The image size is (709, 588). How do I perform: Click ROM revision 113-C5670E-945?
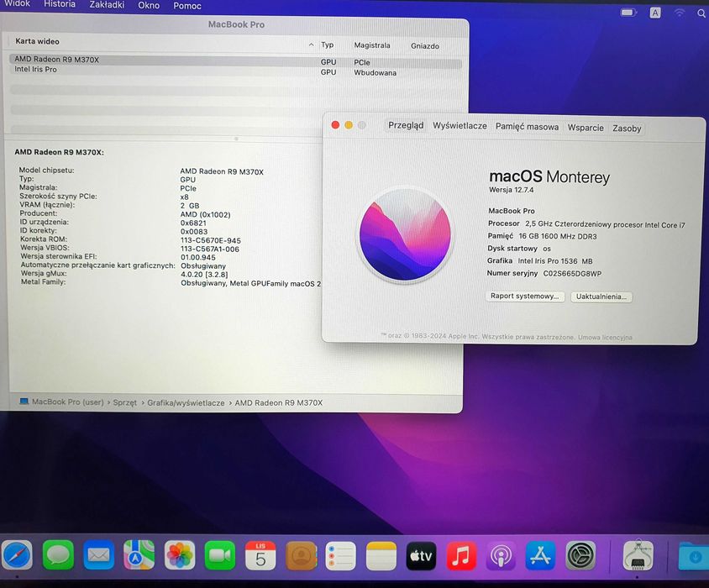tap(211, 240)
